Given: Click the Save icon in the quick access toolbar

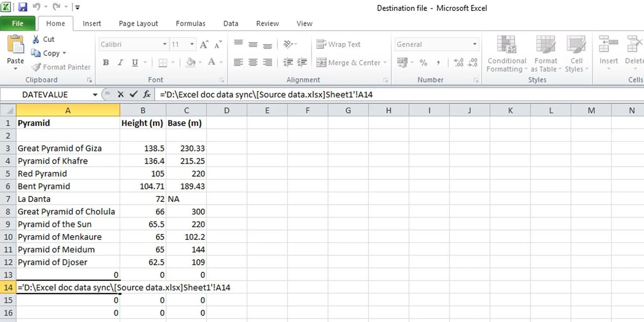Looking at the screenshot, I should [22, 7].
